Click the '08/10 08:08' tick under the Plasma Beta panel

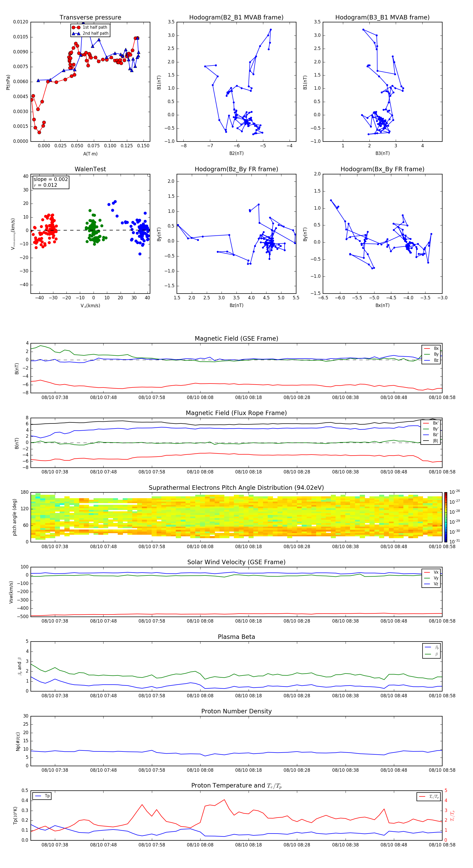point(200,695)
